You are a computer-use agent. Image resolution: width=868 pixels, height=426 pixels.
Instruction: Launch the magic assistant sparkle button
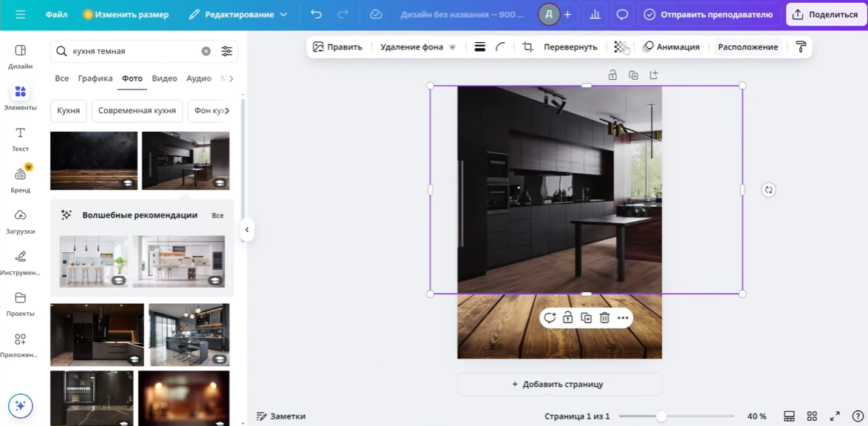tap(21, 405)
